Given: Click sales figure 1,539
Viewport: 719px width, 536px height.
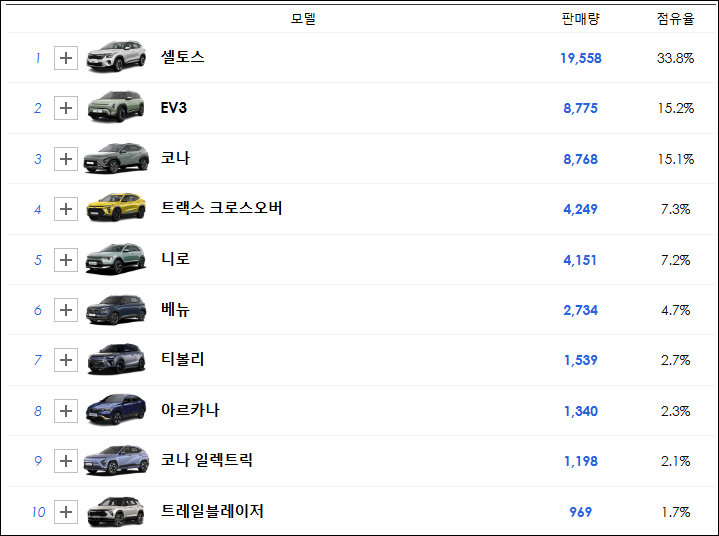Looking at the screenshot, I should coord(581,360).
